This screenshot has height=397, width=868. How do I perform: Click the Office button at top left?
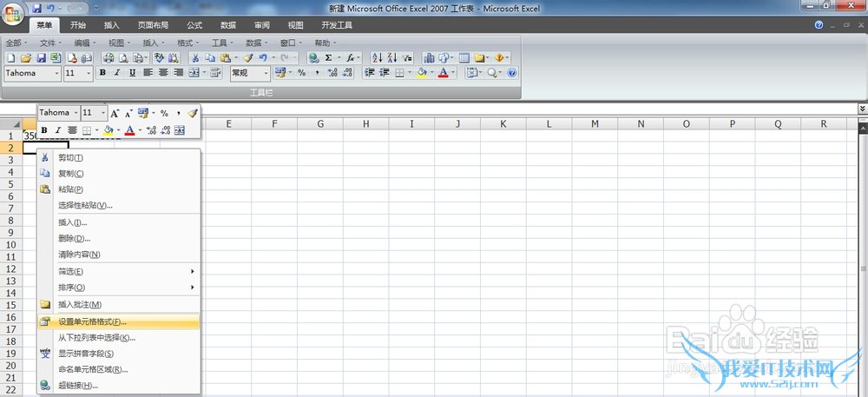click(13, 13)
